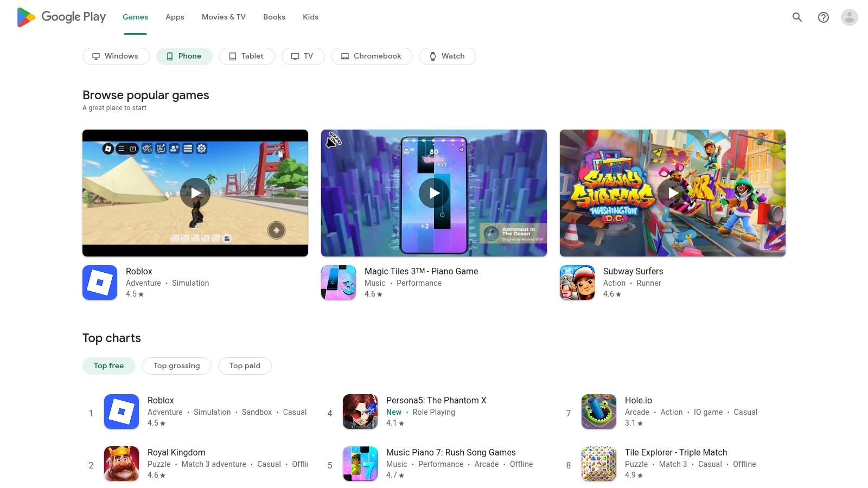The width and height of the screenshot is (868, 488).
Task: Click the Magic Tiles 3 app icon
Action: [x=339, y=282]
